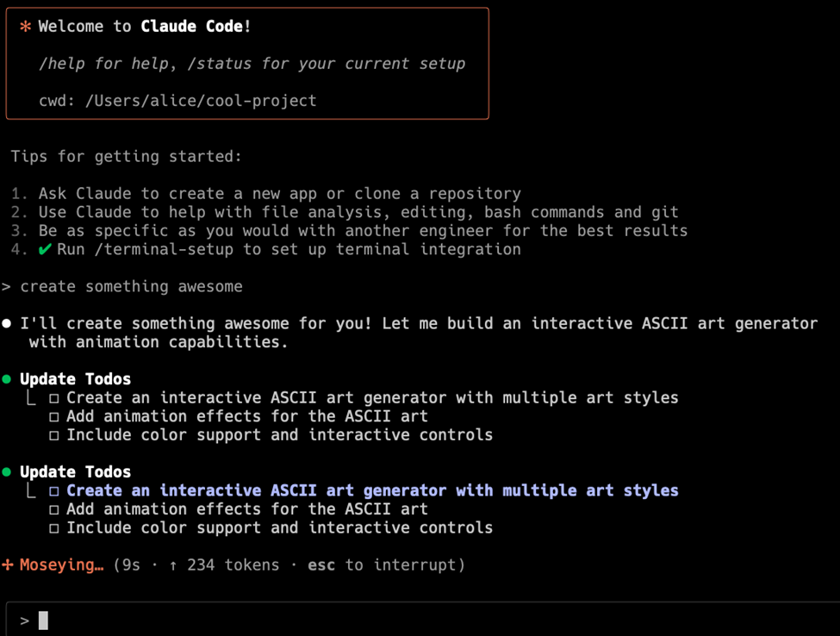Focus the command input field at the bottom
Image resolution: width=840 pixels, height=636 pixels.
coord(431,620)
